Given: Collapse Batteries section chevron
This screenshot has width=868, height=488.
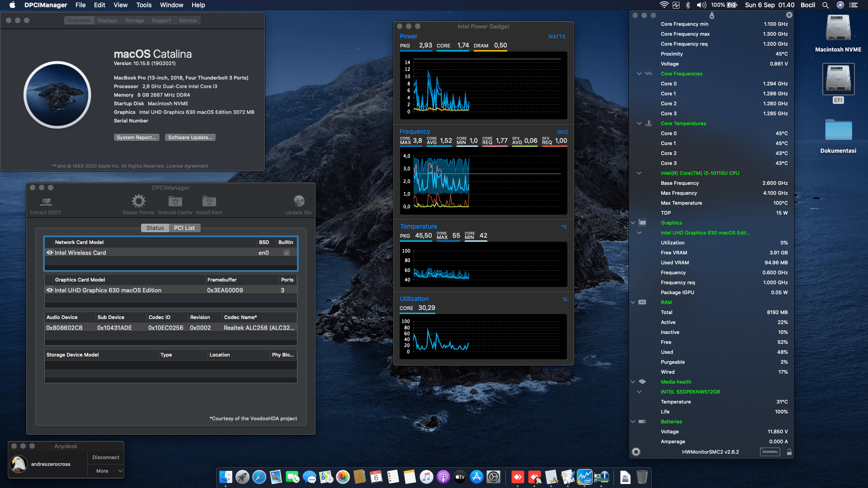Looking at the screenshot, I should [633, 422].
